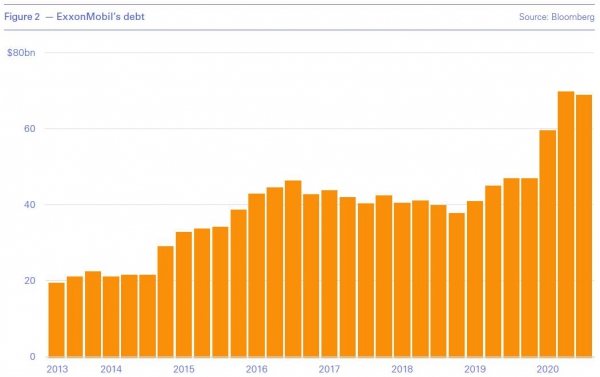
Task: Click the 60 y-axis label
Action: (x=29, y=129)
